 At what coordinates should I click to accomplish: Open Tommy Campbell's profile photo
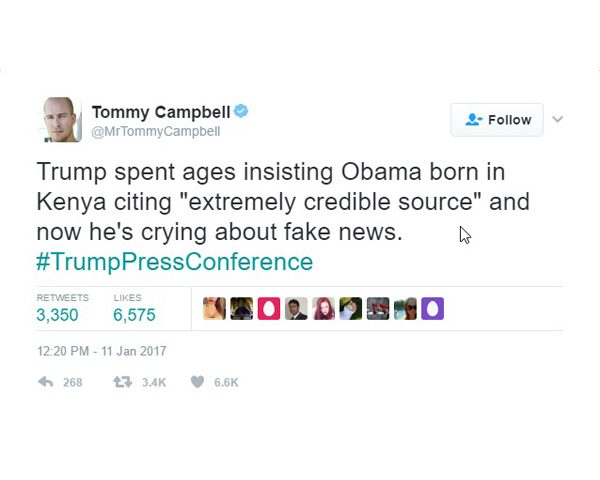(x=61, y=119)
